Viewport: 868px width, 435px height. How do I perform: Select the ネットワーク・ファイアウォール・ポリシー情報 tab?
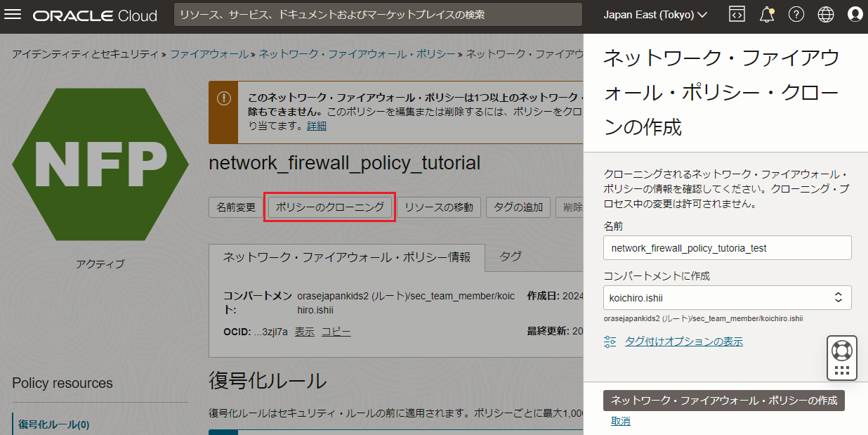click(346, 257)
